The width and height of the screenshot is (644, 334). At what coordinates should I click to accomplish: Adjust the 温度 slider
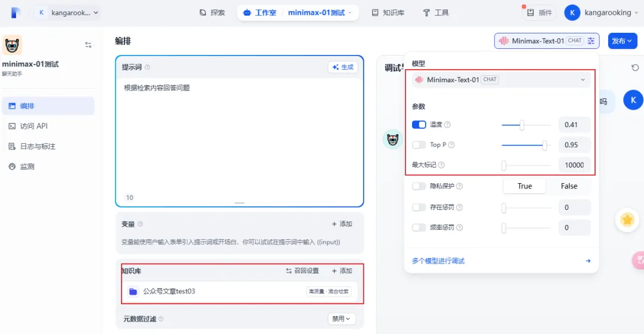pyautogui.click(x=522, y=125)
